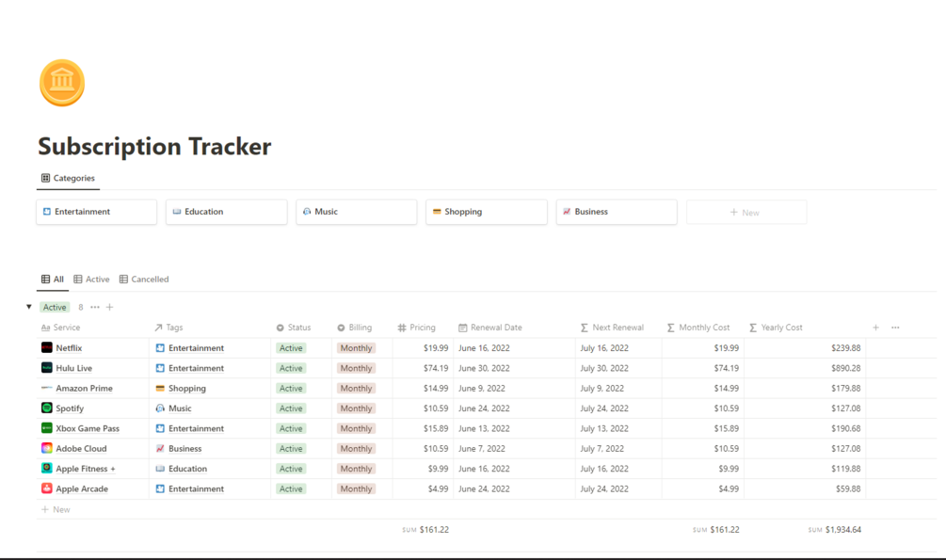Click the Categories gallery view icon

[45, 178]
